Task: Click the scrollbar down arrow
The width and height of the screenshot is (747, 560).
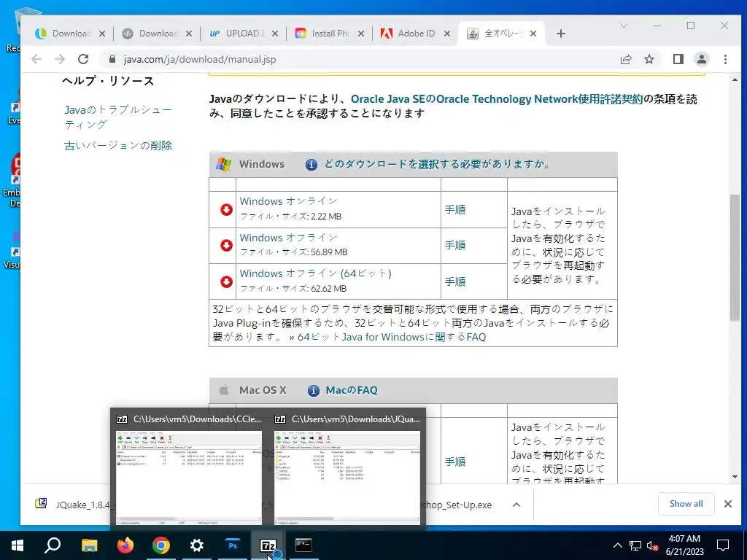Action: coord(735,477)
